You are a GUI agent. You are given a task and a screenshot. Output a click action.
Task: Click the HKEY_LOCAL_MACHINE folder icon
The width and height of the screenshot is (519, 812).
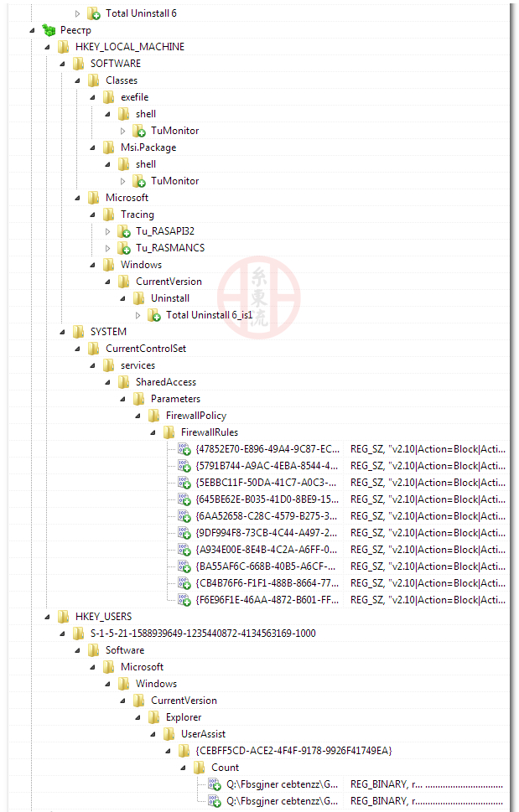[63, 47]
